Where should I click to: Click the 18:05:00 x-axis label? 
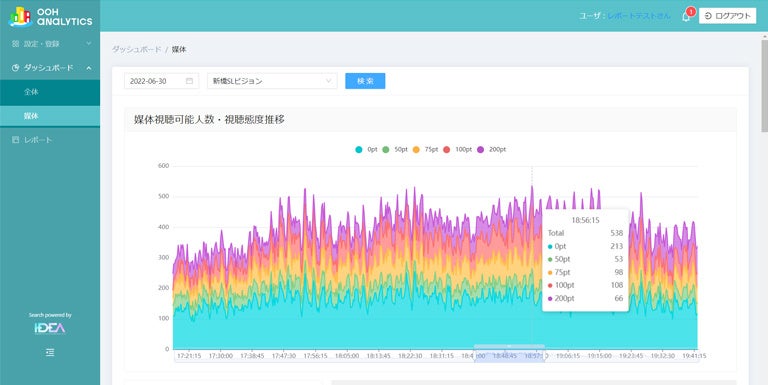click(347, 356)
